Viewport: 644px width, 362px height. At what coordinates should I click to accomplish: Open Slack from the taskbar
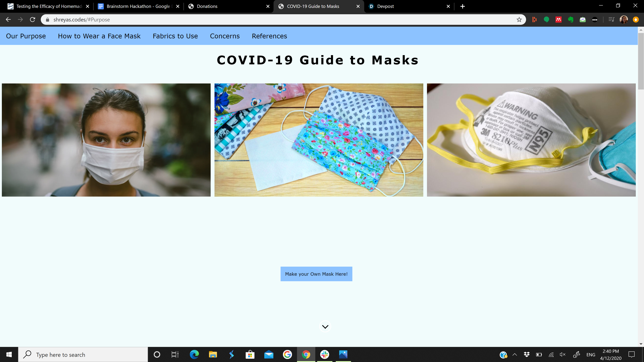(x=325, y=354)
